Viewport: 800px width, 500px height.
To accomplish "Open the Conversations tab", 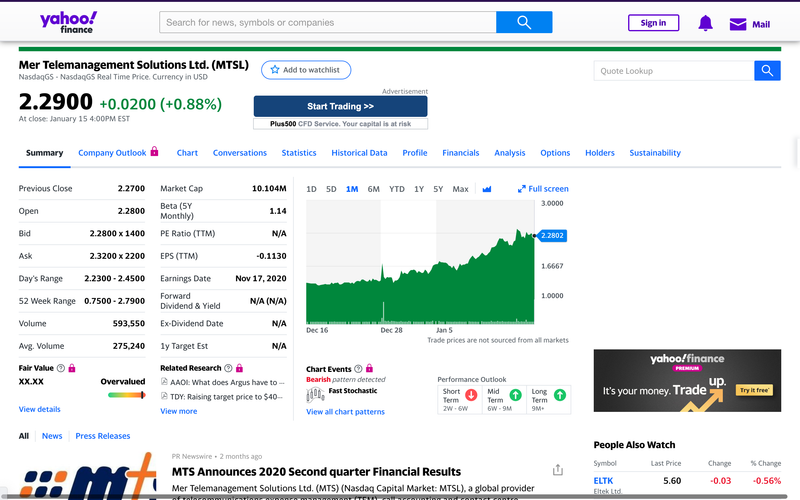I will tap(240, 153).
